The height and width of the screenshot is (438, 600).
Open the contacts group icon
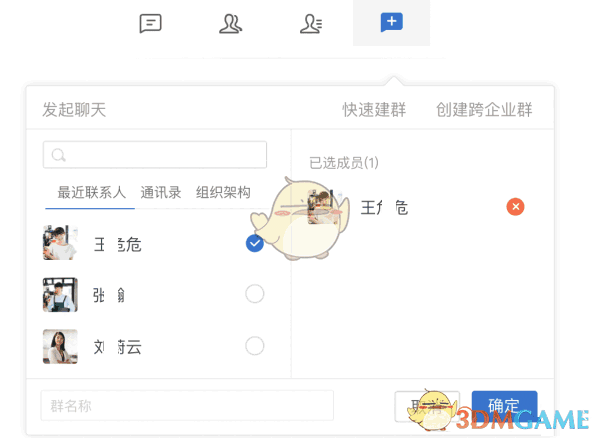tap(230, 24)
